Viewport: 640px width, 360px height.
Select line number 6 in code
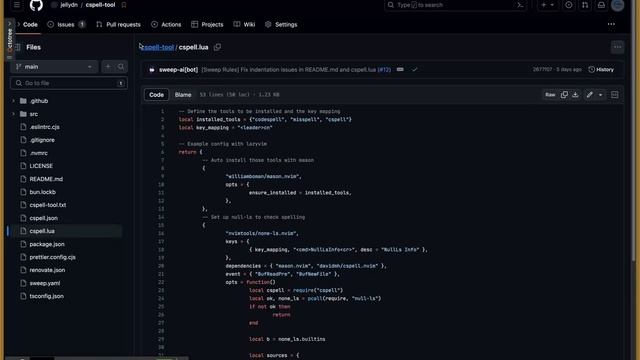(x=162, y=152)
